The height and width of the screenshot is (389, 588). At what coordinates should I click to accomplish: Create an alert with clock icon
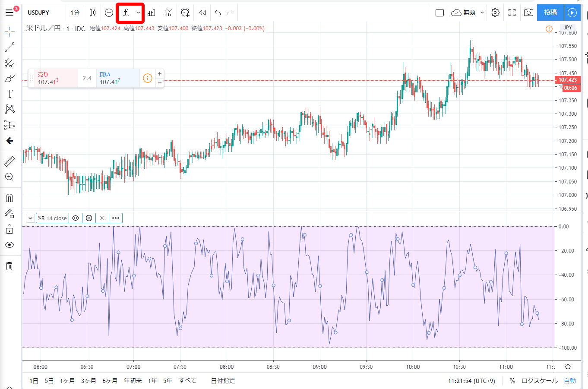coord(185,13)
